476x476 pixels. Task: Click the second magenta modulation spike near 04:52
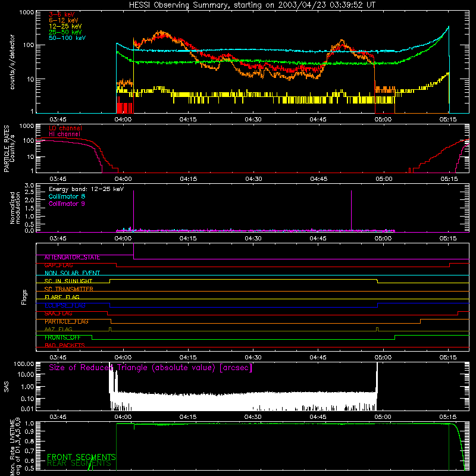351,211
